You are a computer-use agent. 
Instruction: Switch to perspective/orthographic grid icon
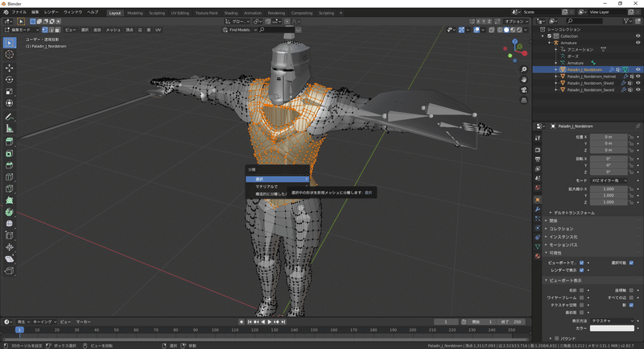(524, 100)
